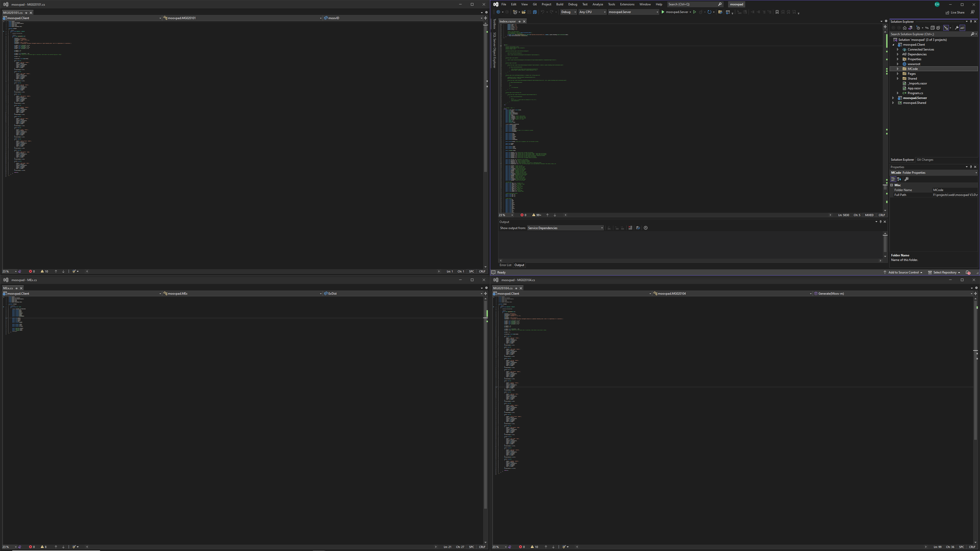
Task: Toggle pin on MEx.cs tab
Action: click(x=16, y=288)
